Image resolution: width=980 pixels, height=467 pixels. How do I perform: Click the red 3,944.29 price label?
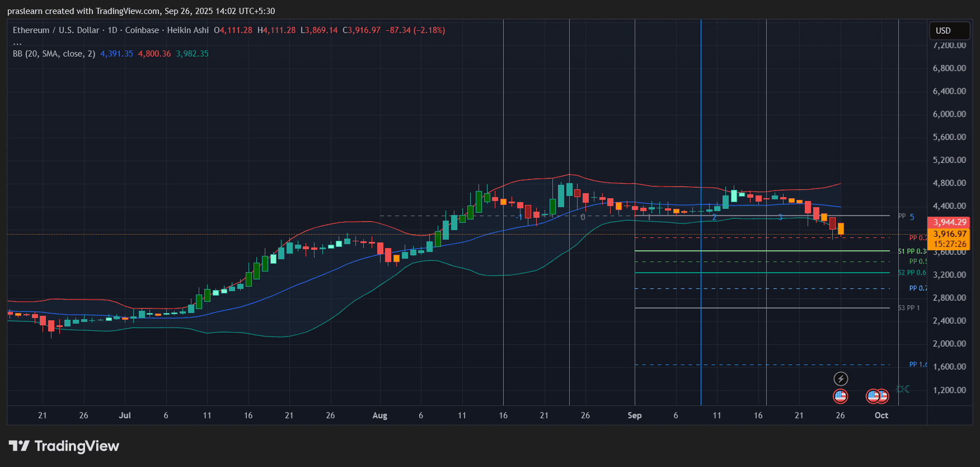click(x=949, y=222)
